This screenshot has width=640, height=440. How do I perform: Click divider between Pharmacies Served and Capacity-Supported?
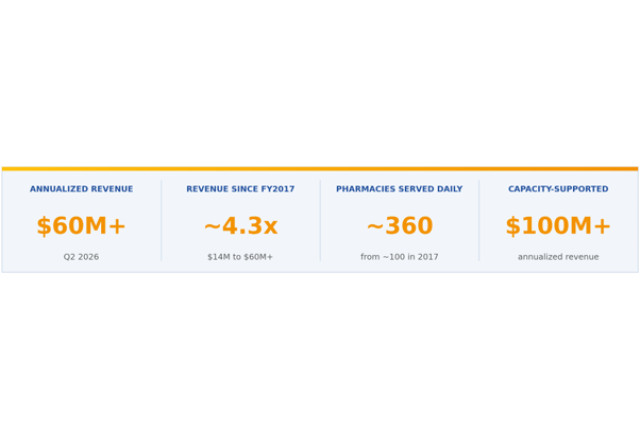click(479, 220)
